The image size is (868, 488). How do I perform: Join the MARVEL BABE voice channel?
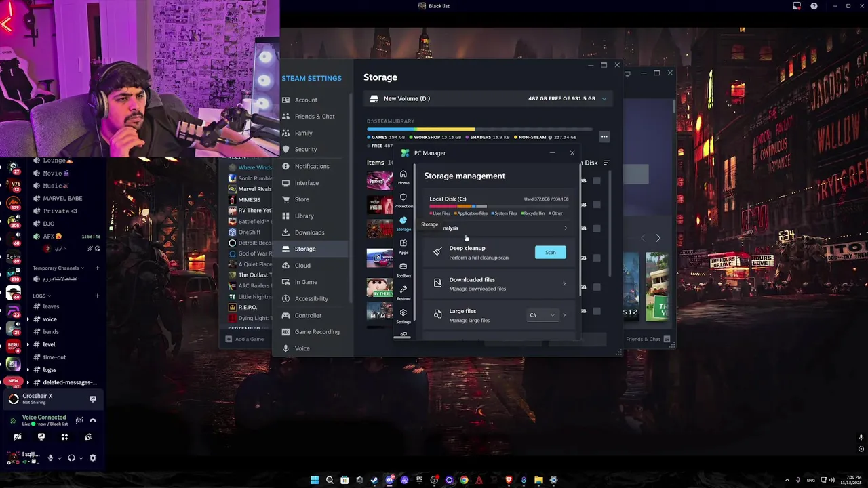[62, 198]
